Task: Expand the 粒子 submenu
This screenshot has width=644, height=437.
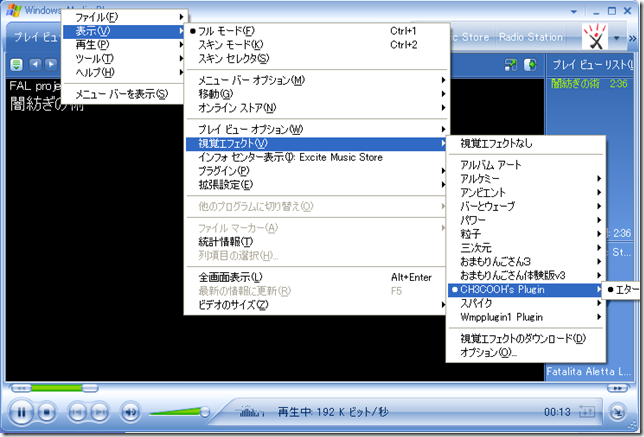Action: tap(526, 234)
